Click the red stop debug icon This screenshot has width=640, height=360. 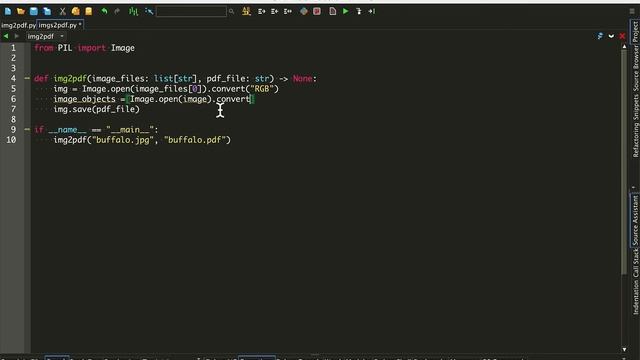(317, 11)
